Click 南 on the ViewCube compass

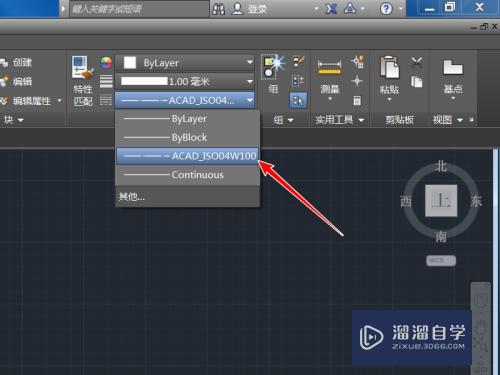point(441,237)
